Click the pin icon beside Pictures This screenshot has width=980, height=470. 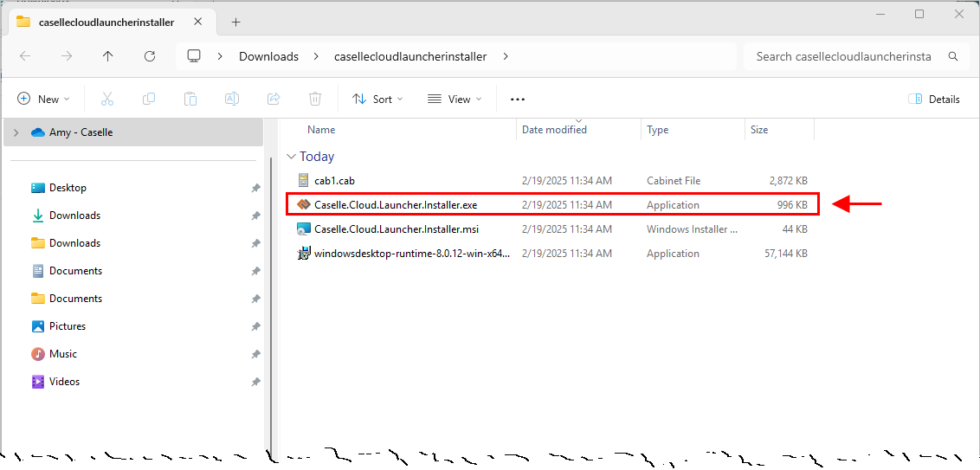[x=255, y=326]
